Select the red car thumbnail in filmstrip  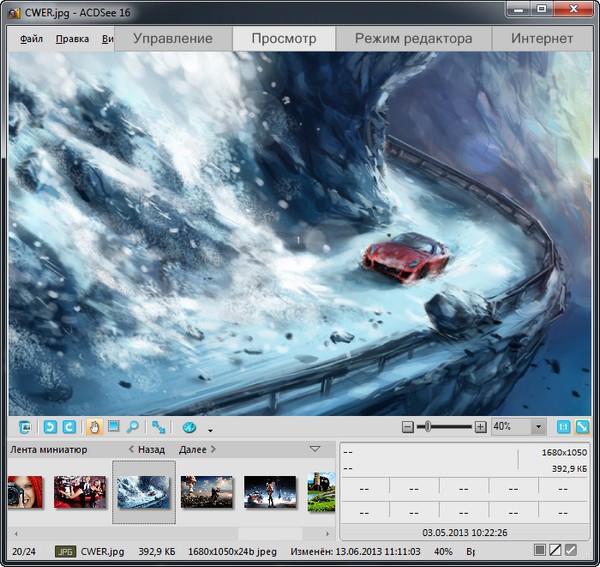[x=143, y=491]
